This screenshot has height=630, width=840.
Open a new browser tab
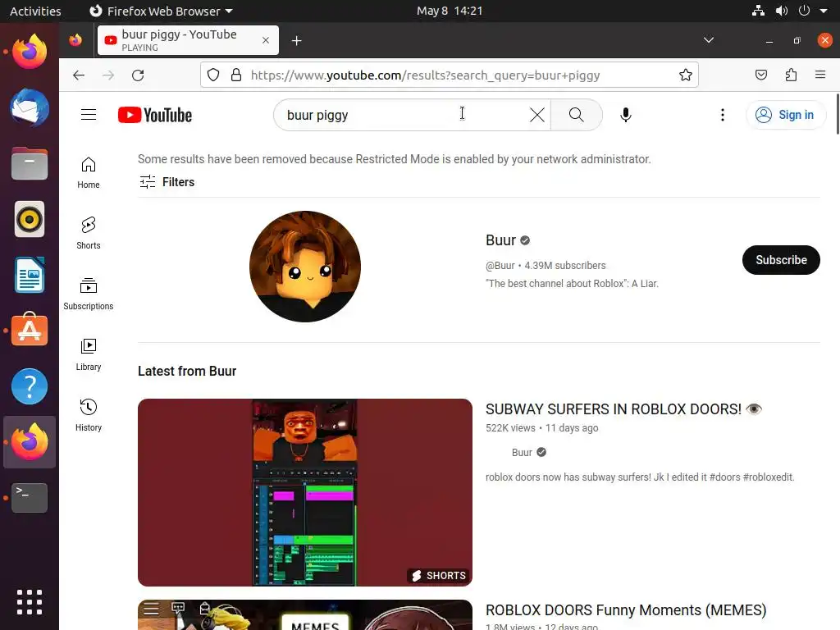[296, 41]
